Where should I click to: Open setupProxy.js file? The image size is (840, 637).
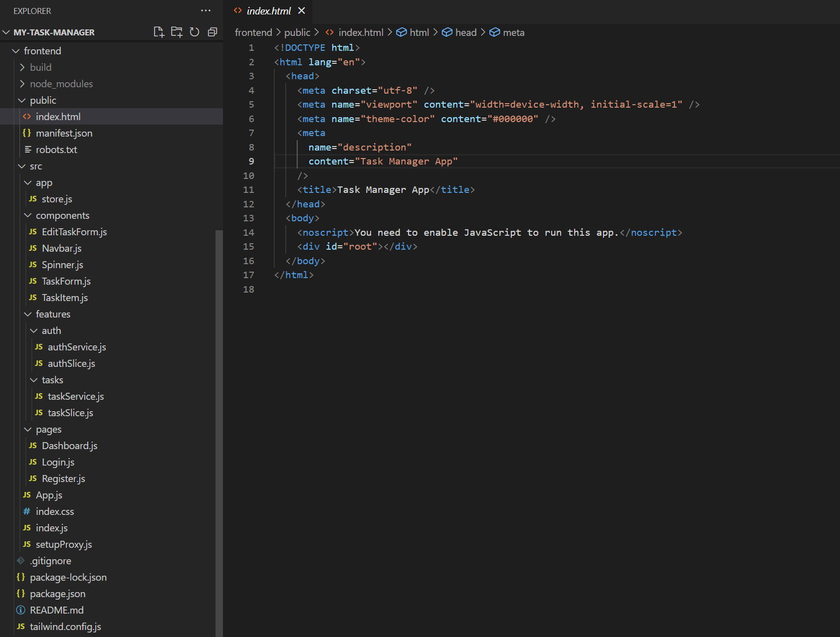click(x=111, y=544)
